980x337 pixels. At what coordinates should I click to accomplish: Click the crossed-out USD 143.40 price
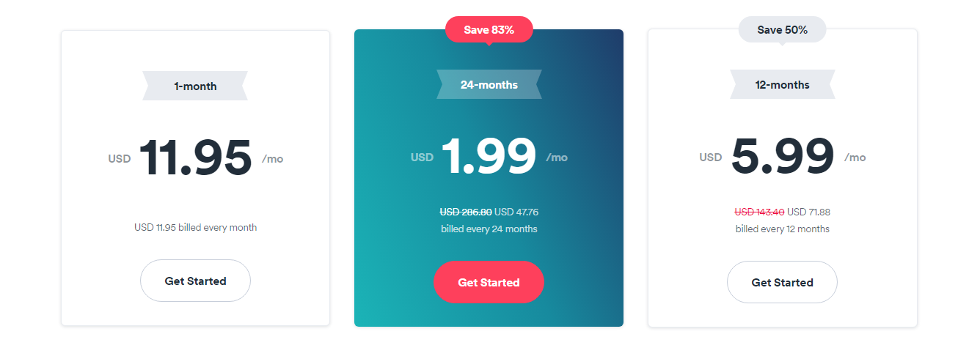pos(759,212)
